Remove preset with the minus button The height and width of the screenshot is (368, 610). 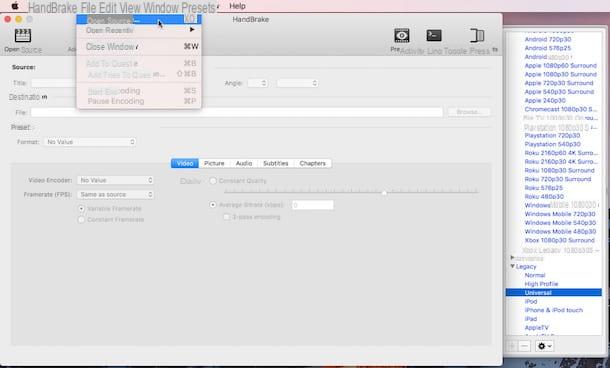pyautogui.click(x=524, y=346)
